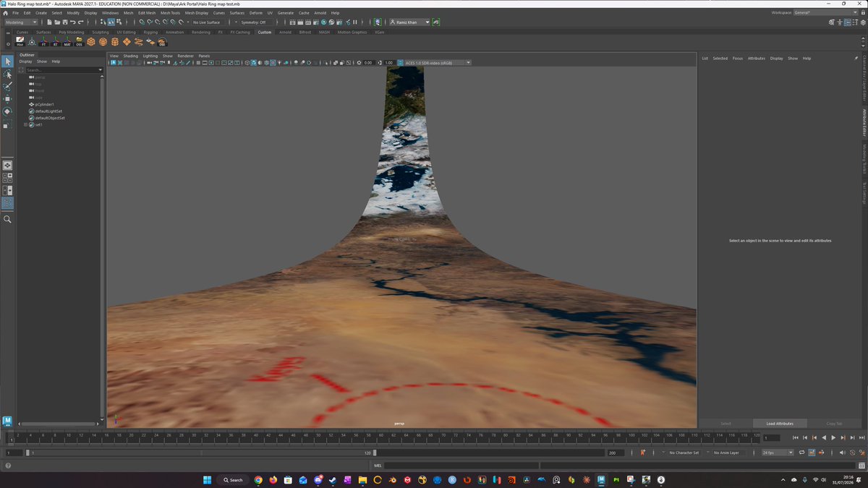Image resolution: width=868 pixels, height=488 pixels.
Task: Select the arrow Select tool in Tool Box
Action: [x=7, y=61]
